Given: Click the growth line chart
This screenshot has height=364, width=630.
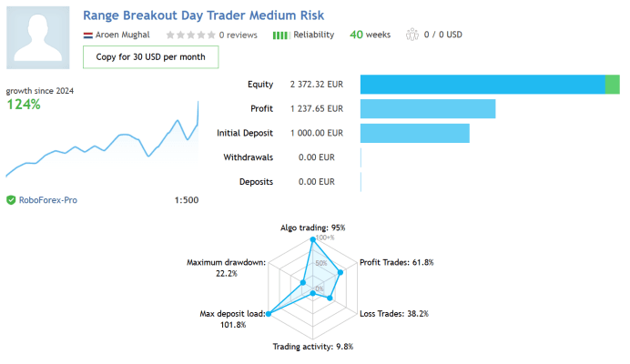Looking at the screenshot, I should click(x=102, y=139).
